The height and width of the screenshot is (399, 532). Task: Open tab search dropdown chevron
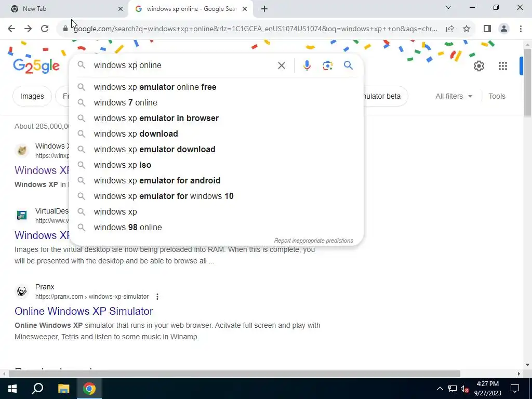point(448,7)
